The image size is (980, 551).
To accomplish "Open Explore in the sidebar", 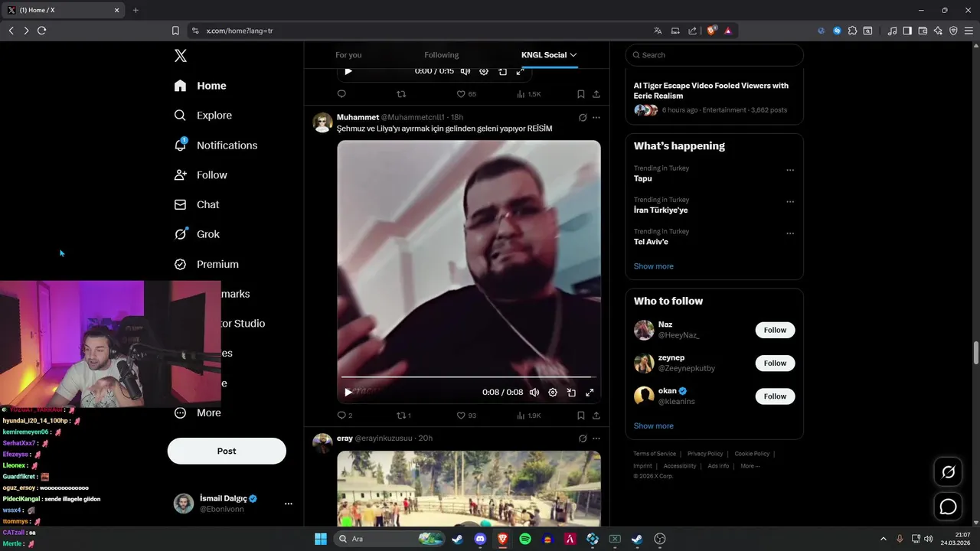I will click(x=203, y=116).
